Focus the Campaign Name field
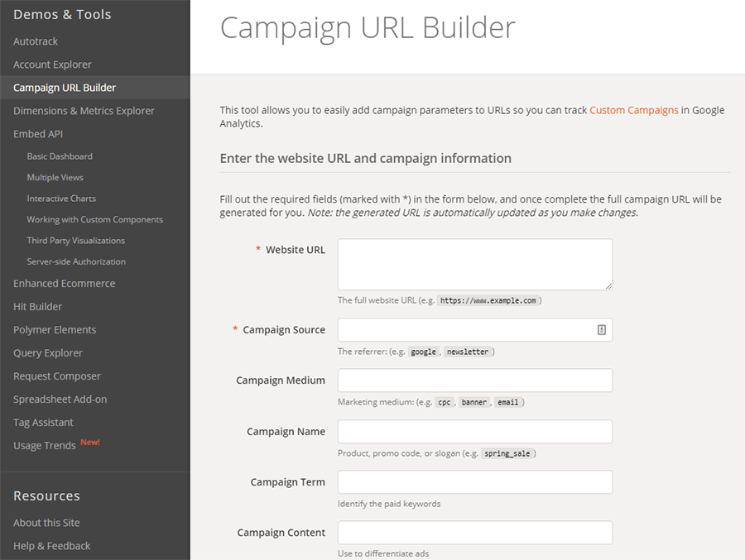The image size is (745, 560). (x=475, y=431)
